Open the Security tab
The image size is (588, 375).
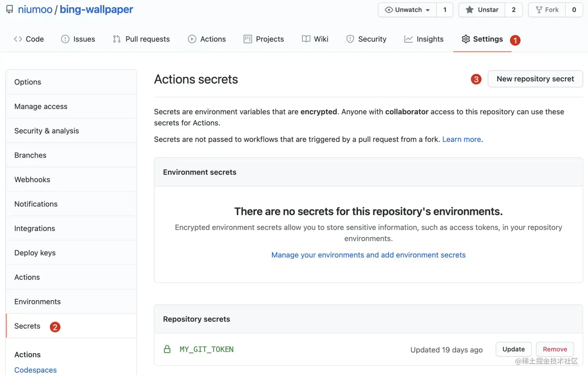coord(367,39)
